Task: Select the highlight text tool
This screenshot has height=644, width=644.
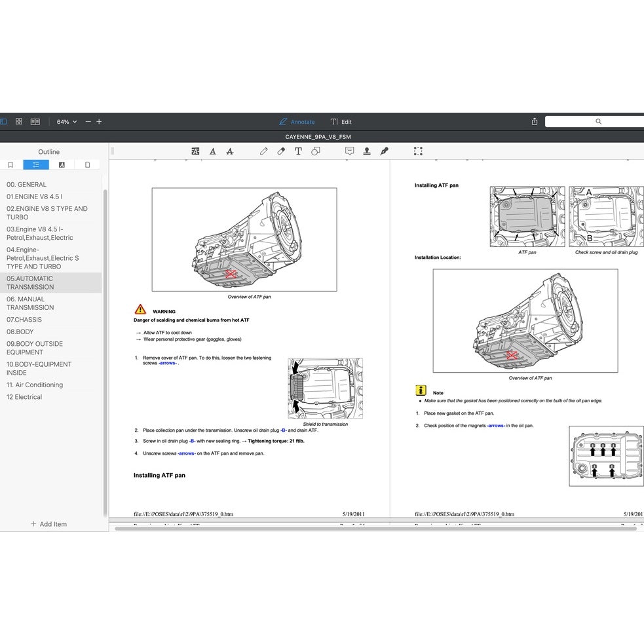Action: click(x=195, y=151)
